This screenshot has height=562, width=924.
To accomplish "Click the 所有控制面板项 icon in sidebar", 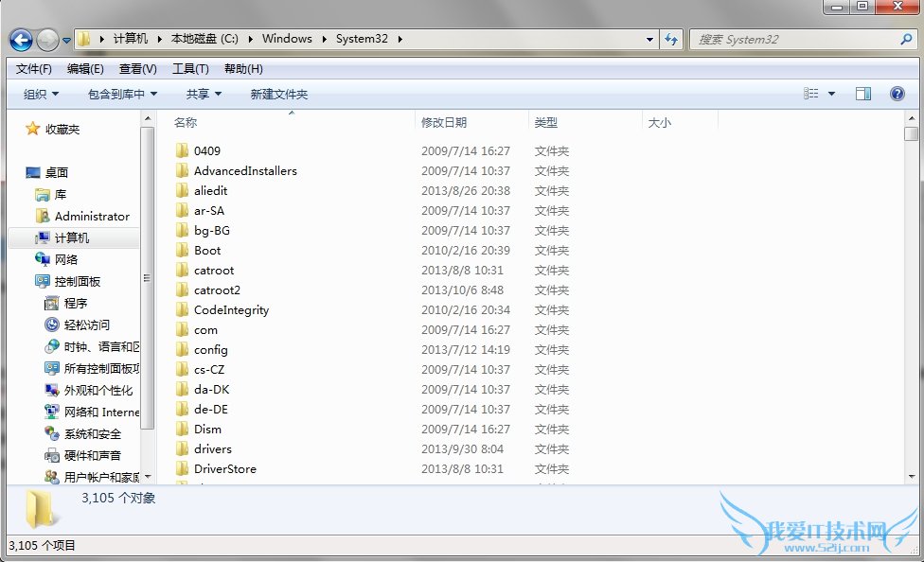I will click(x=52, y=368).
